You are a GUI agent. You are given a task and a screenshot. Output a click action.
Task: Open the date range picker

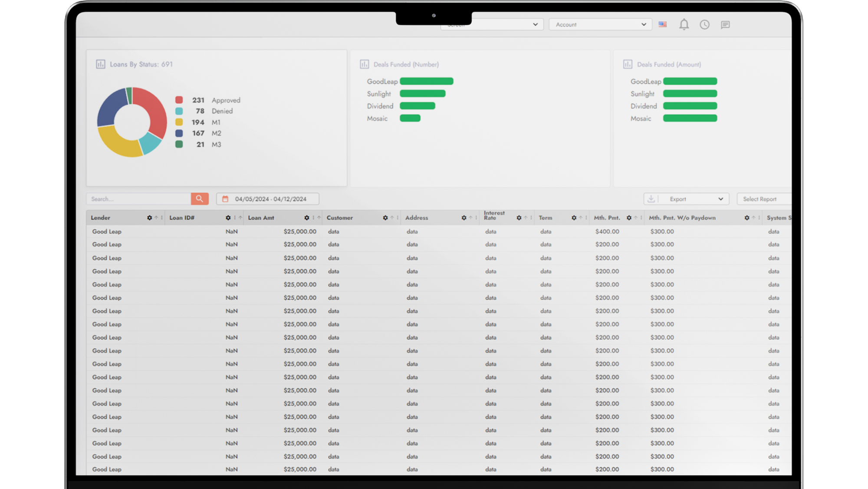click(268, 199)
